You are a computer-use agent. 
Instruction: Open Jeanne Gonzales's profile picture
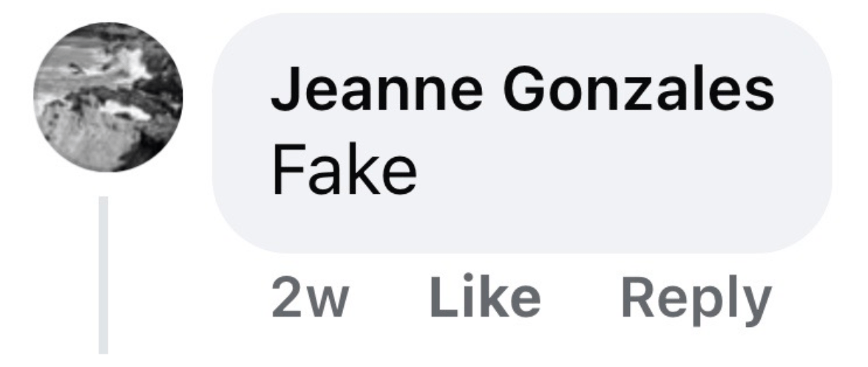(x=108, y=96)
